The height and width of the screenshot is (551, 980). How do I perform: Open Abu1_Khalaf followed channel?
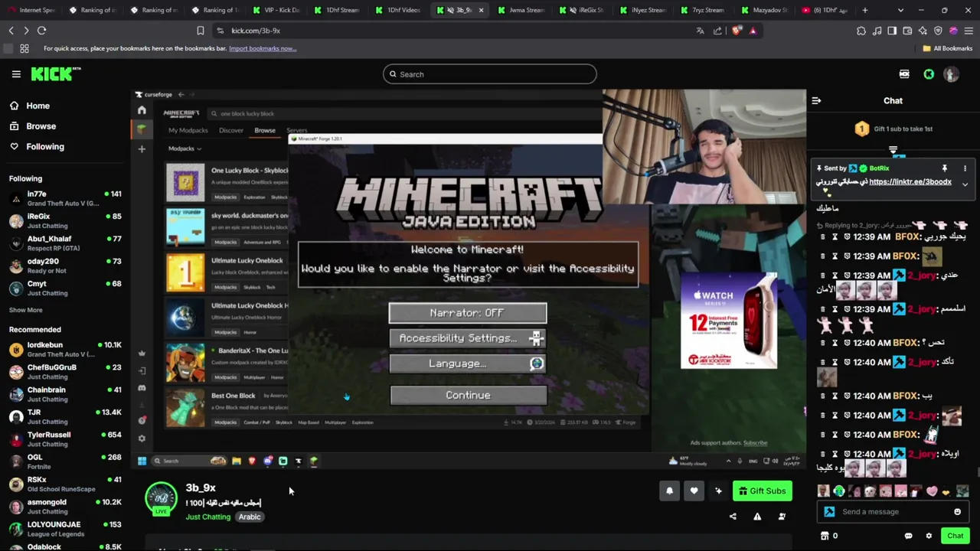pyautogui.click(x=65, y=243)
